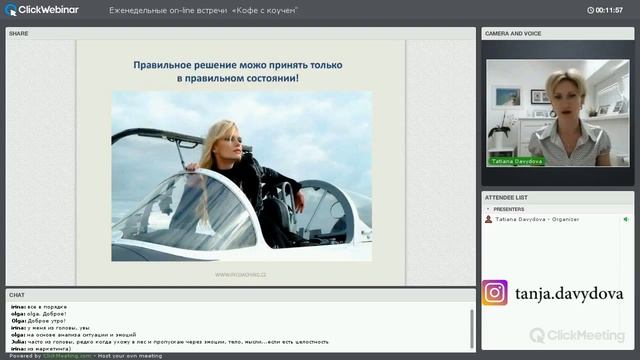Click the ATTENDEE LIST panel header

[558, 198]
